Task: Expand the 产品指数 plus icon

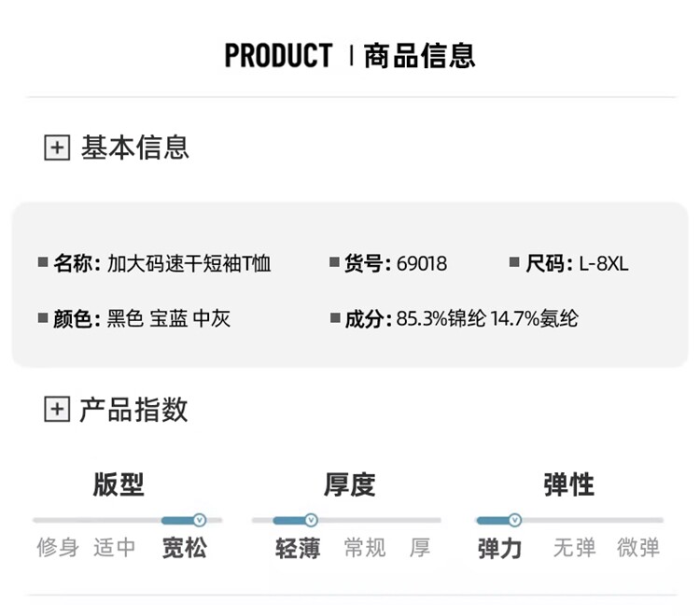Action: 57,409
